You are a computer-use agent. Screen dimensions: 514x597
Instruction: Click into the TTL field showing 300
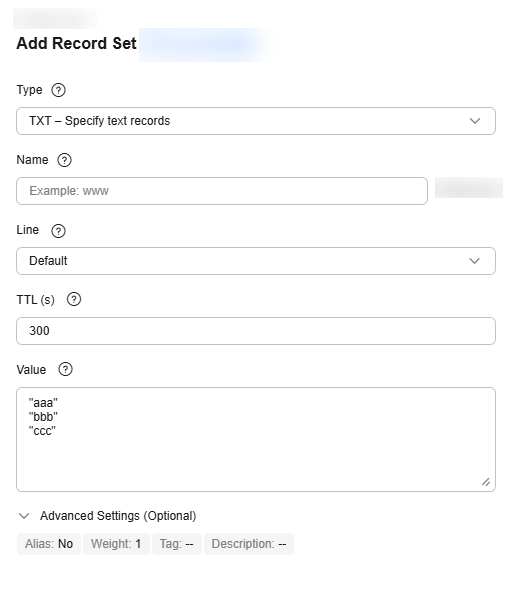tap(256, 331)
